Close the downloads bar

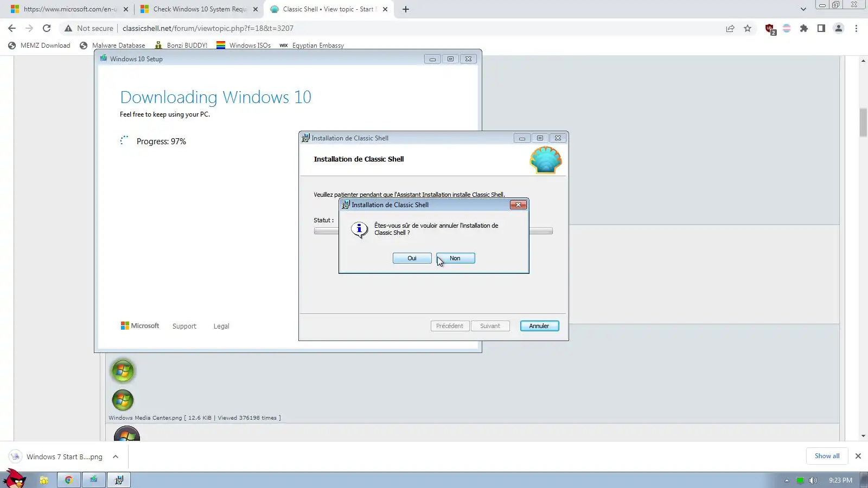(x=858, y=456)
